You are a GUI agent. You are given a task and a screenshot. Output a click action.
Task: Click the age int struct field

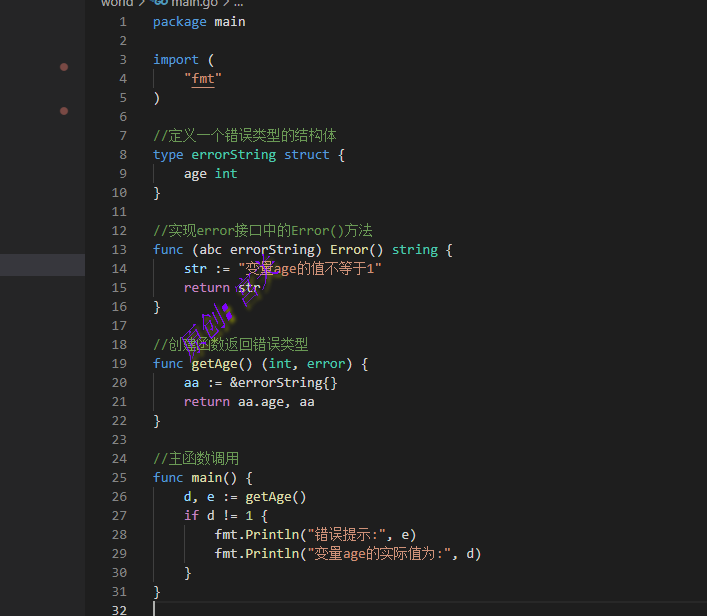point(210,173)
